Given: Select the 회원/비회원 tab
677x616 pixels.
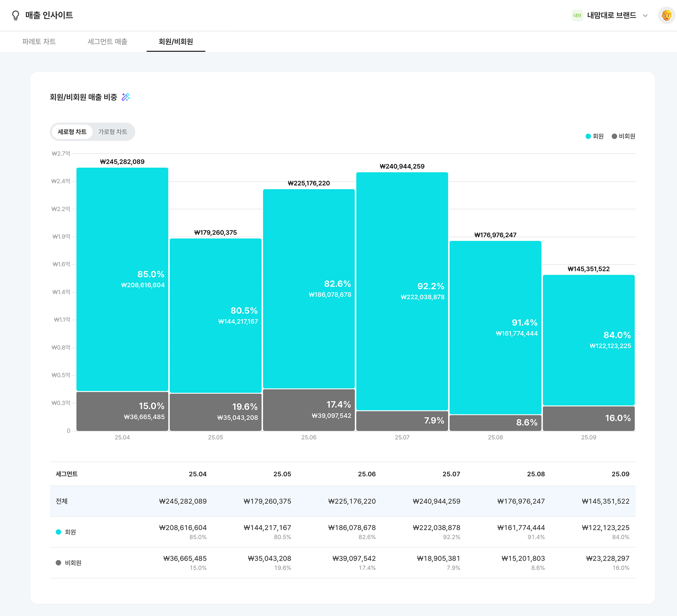Looking at the screenshot, I should (x=176, y=42).
